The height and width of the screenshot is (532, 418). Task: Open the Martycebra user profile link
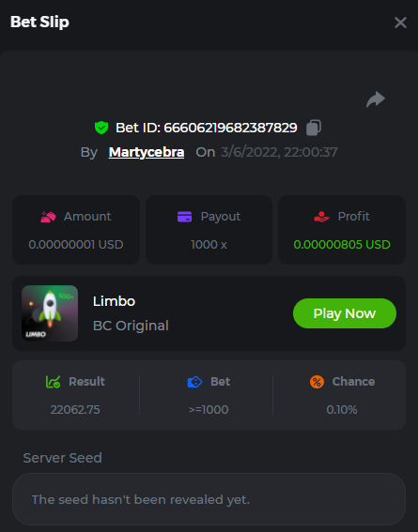(x=147, y=152)
